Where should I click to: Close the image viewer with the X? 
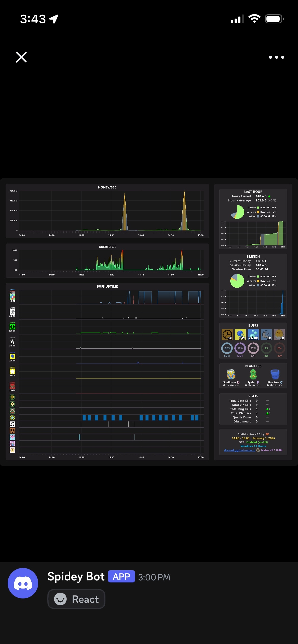tap(21, 57)
